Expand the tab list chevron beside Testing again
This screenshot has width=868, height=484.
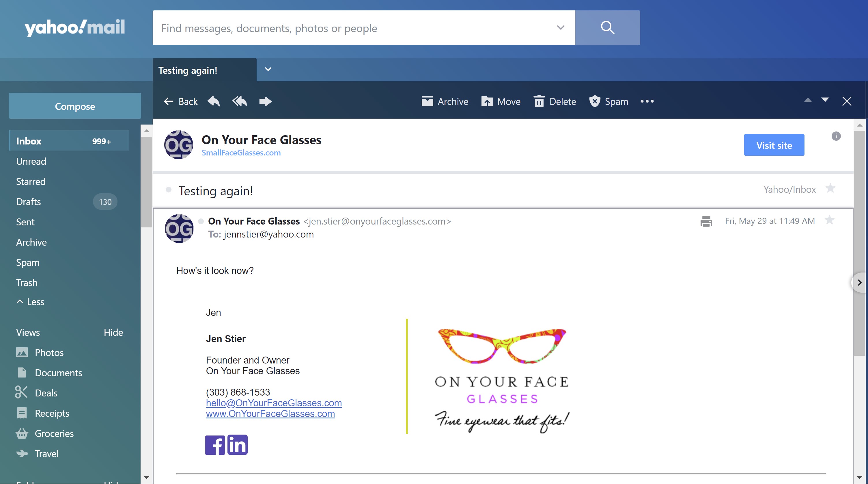(268, 69)
